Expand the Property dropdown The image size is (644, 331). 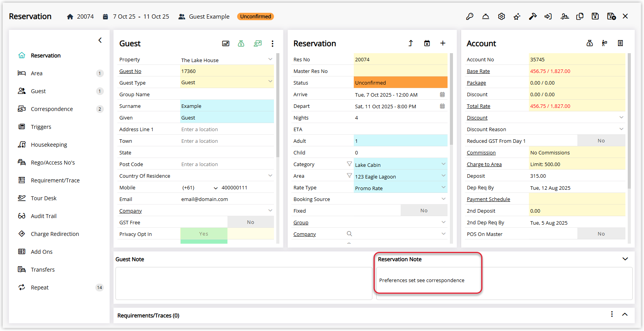(x=270, y=59)
